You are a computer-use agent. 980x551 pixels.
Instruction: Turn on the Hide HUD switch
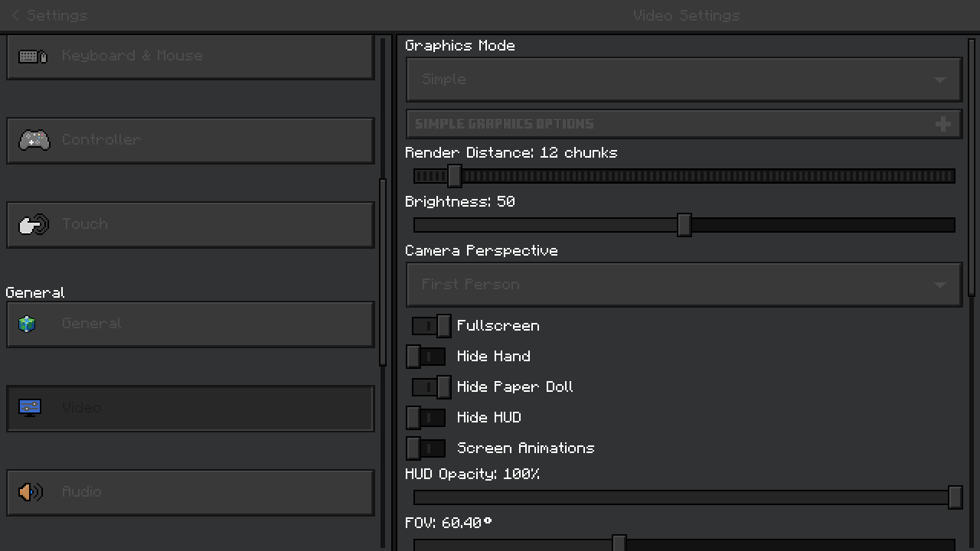click(x=426, y=418)
